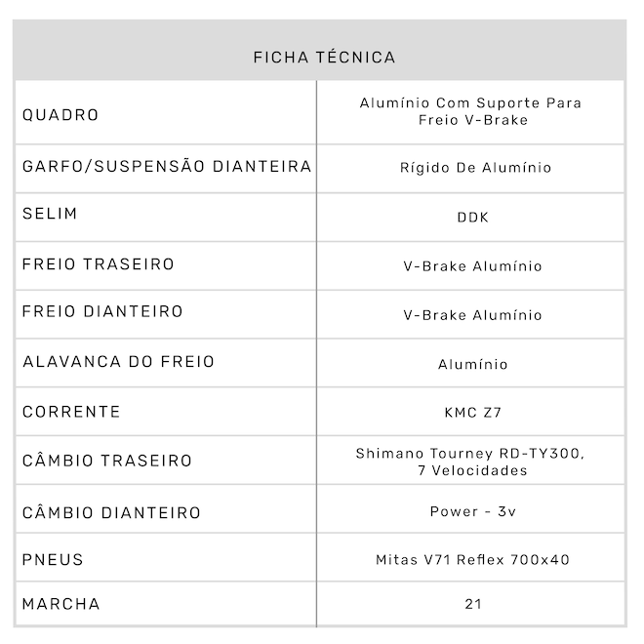Click the KMC Z7 chain value
Viewport: 644px width, 644px height.
coord(472,413)
